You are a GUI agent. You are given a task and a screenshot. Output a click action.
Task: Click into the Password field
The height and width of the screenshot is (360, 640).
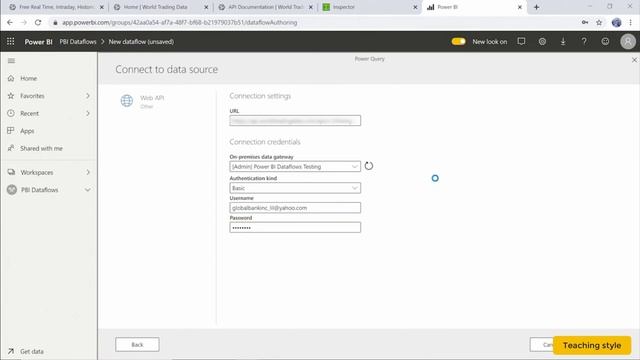click(x=295, y=227)
